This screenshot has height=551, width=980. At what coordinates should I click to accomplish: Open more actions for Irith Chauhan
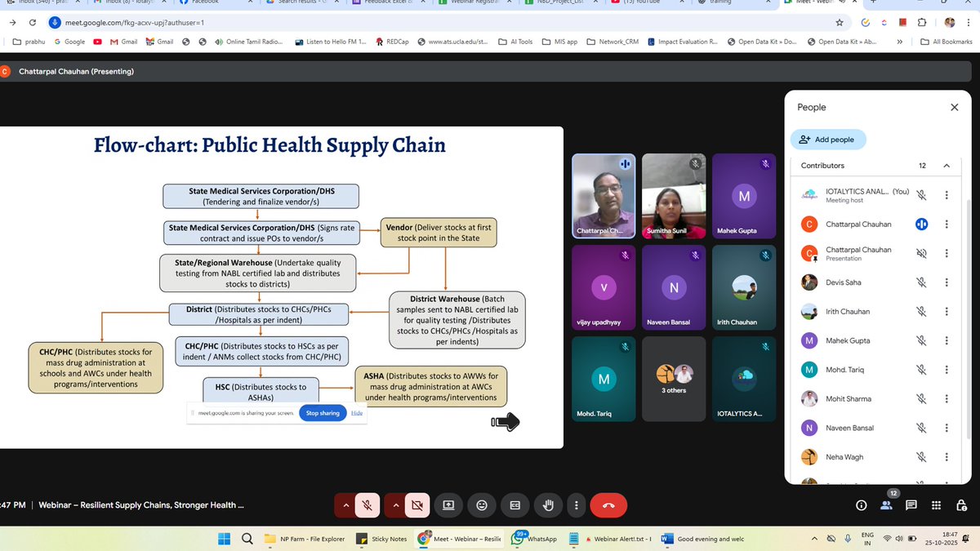pos(947,312)
